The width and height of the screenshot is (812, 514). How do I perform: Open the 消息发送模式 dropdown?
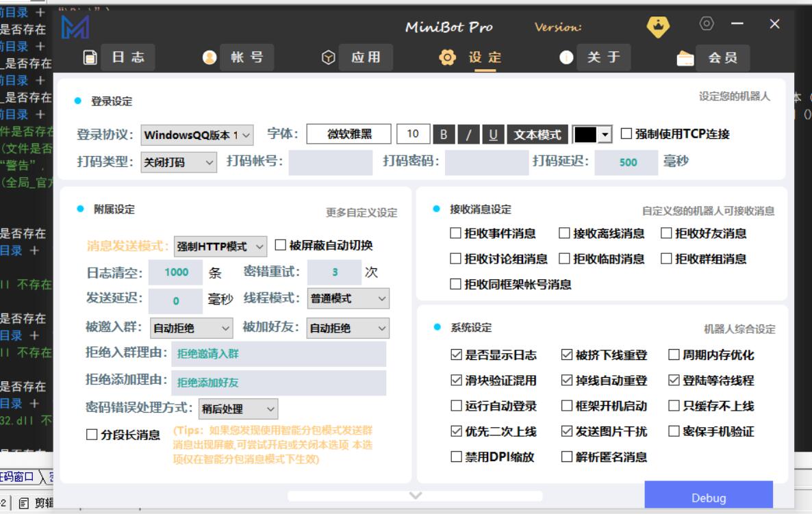tap(220, 246)
